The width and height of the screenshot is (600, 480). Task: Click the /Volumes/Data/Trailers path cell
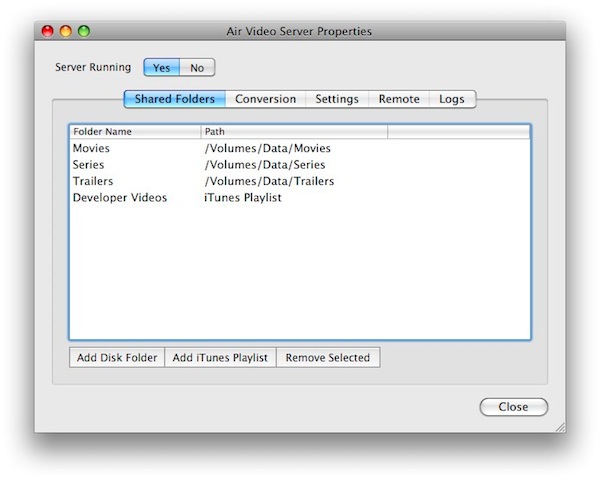pyautogui.click(x=269, y=181)
